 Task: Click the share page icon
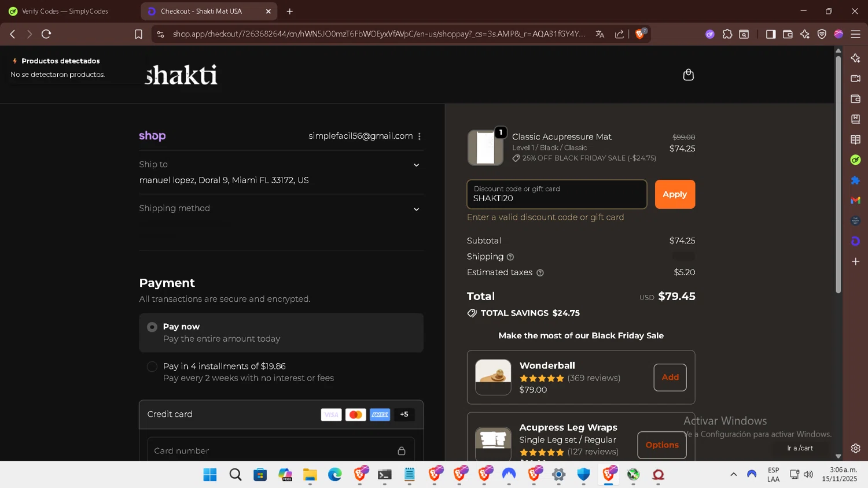pos(619,34)
